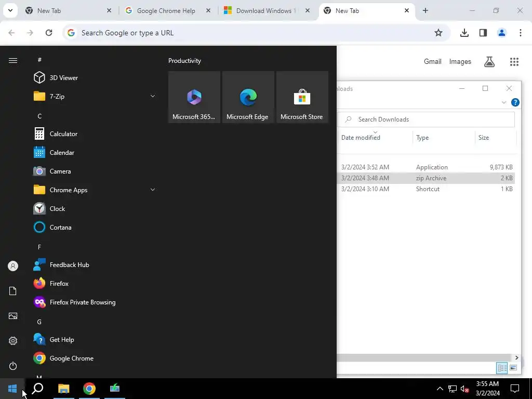Switch to Download Windows tab
This screenshot has height=399, width=532.
pyautogui.click(x=267, y=10)
